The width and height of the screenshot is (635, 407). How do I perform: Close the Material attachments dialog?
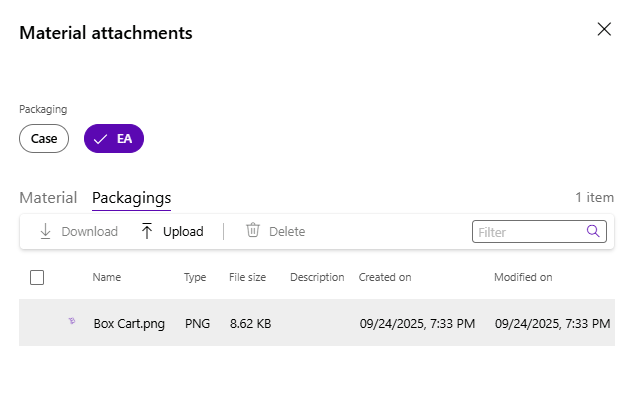click(x=604, y=29)
